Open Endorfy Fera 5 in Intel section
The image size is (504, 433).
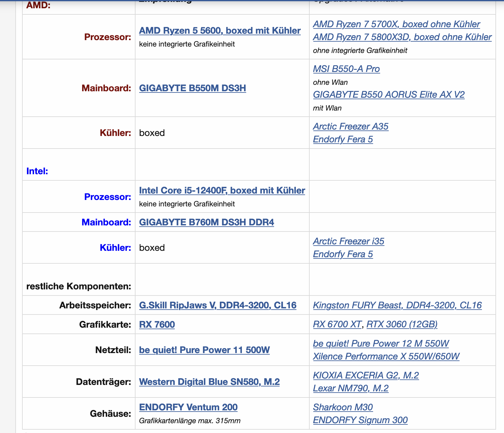coord(343,254)
